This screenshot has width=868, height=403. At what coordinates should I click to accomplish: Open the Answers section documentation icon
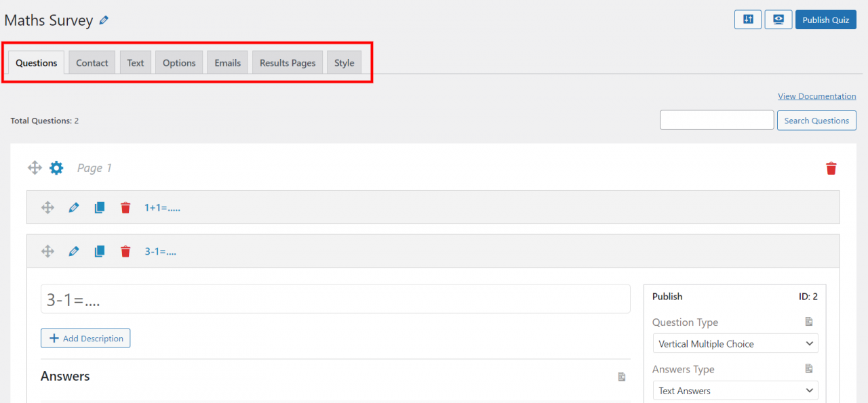click(x=622, y=377)
